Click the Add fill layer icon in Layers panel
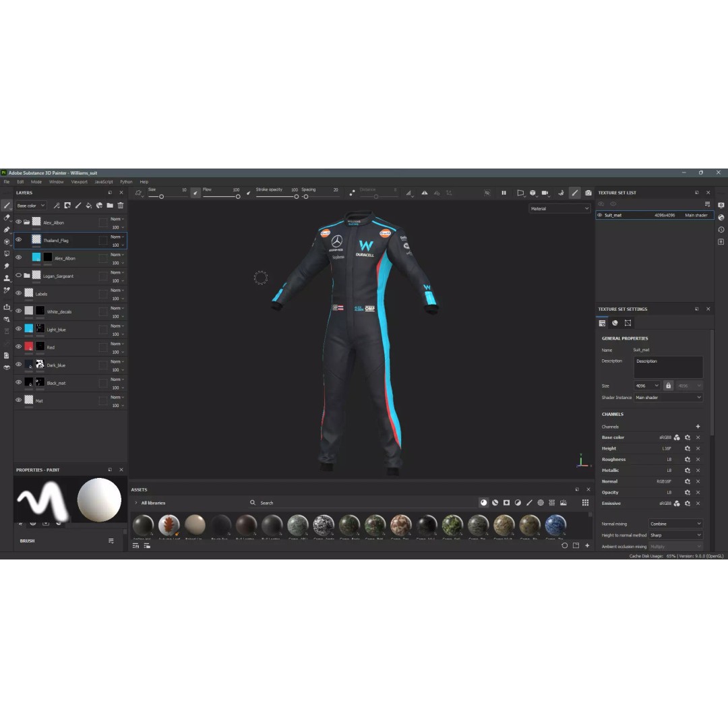Image resolution: width=728 pixels, height=728 pixels. coord(89,206)
